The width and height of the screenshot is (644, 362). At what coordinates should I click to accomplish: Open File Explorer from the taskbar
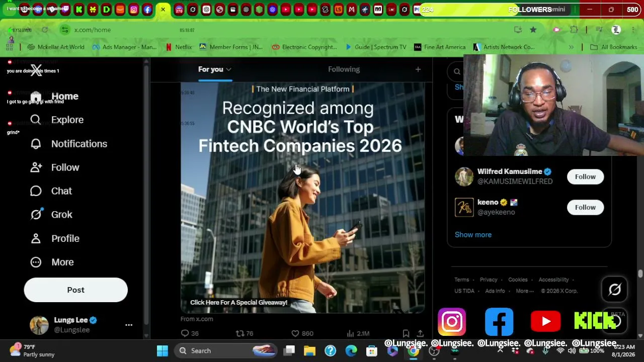[x=309, y=351]
